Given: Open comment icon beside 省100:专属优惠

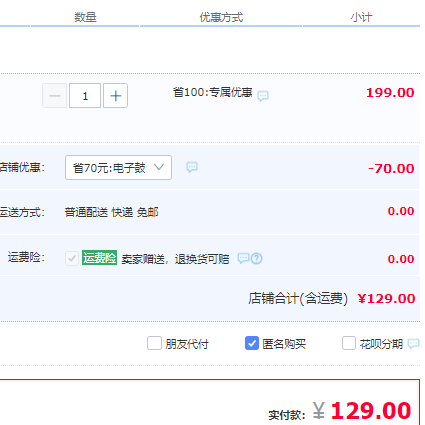Looking at the screenshot, I should pos(263,96).
